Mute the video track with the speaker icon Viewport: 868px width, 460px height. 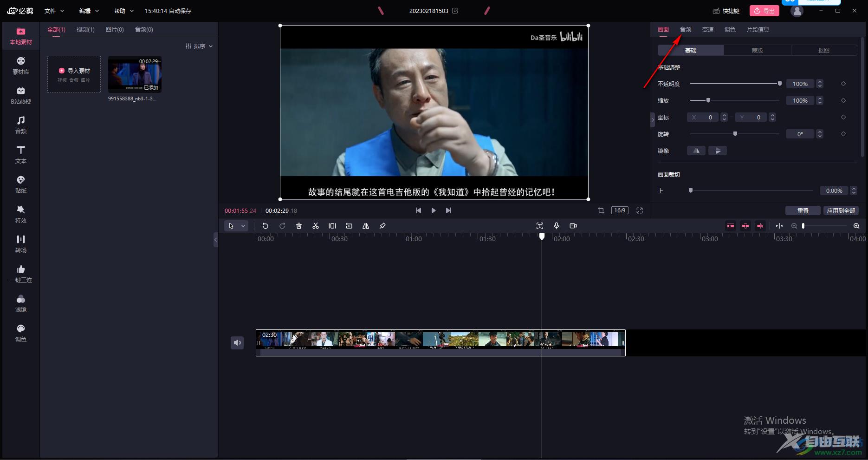(237, 343)
